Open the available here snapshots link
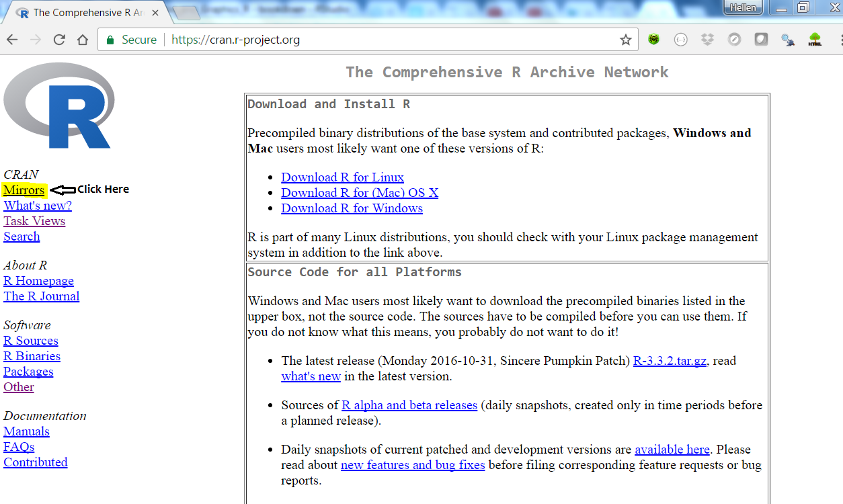This screenshot has width=843, height=504. pyautogui.click(x=672, y=450)
